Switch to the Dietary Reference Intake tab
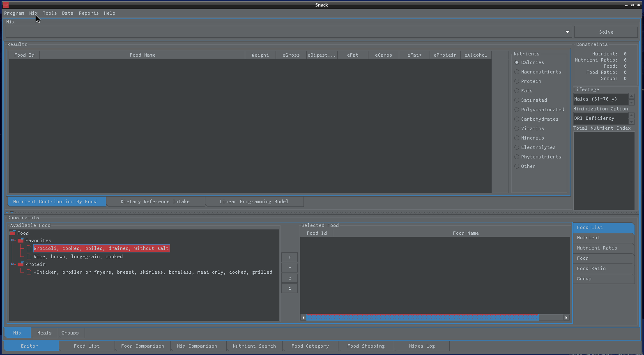This screenshot has height=355, width=644. pos(155,202)
